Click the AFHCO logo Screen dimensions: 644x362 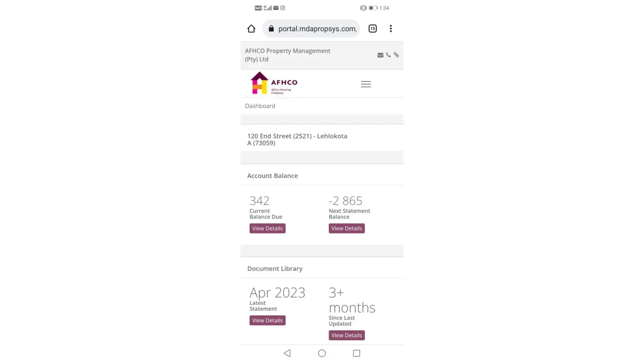click(274, 84)
